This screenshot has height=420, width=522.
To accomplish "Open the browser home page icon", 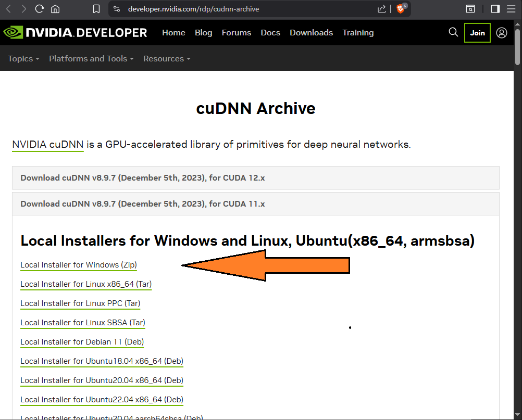I will click(55, 9).
